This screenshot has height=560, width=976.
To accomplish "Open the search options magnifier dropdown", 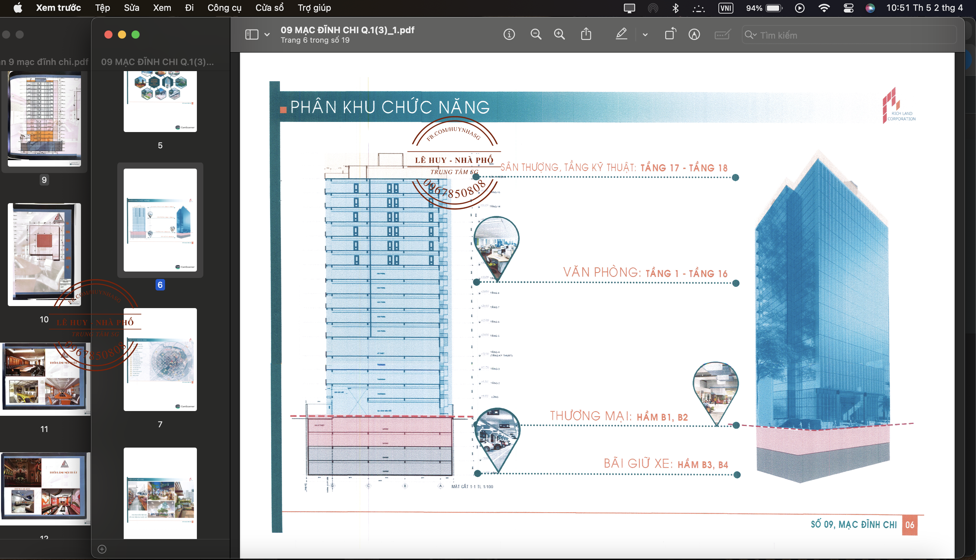I will click(x=751, y=35).
